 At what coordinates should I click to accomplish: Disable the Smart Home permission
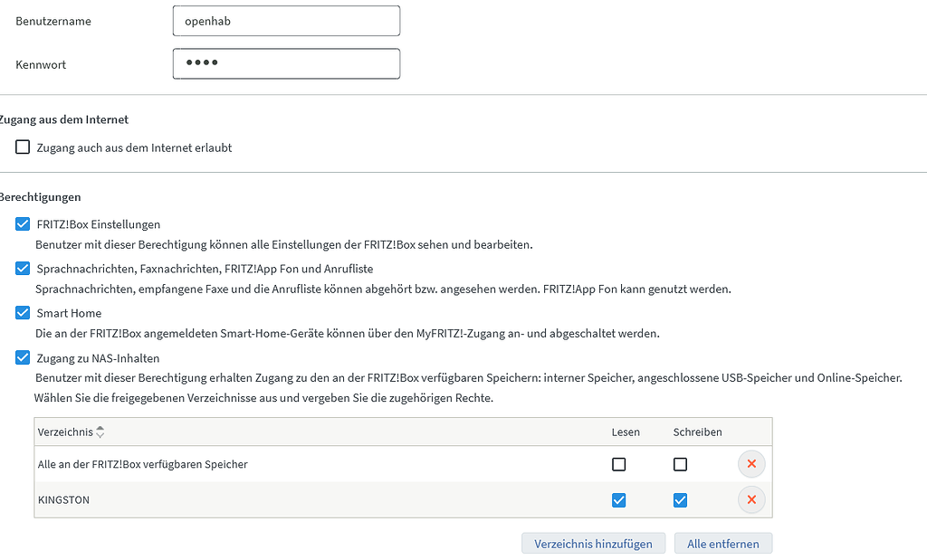22,312
